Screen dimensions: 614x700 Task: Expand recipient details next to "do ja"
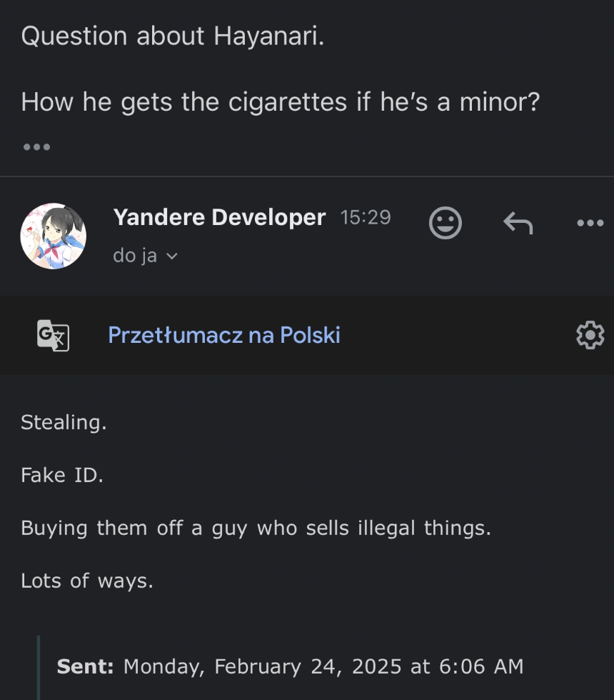click(171, 256)
